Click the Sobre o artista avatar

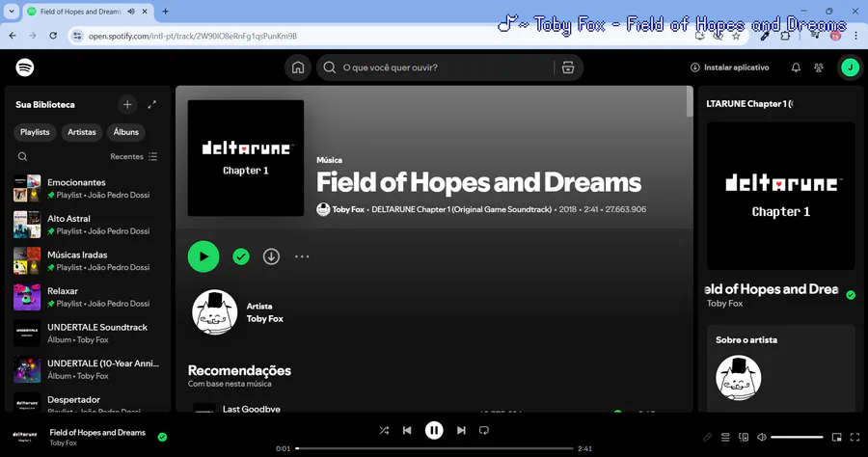[x=738, y=378]
